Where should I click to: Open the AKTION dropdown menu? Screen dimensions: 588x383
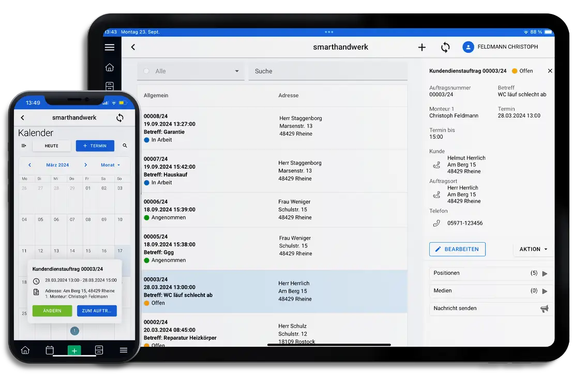pos(533,249)
